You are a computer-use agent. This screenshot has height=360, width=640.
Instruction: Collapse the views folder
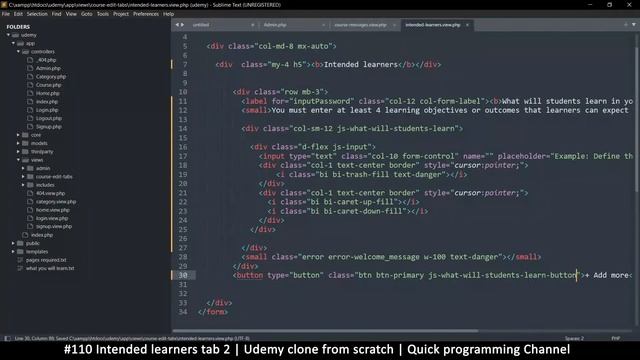(18, 160)
